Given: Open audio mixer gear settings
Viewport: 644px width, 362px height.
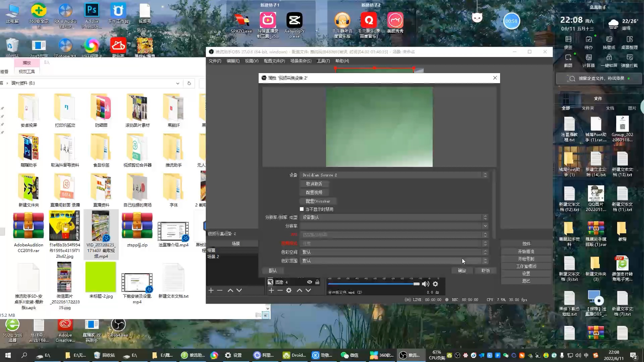Looking at the screenshot, I should (435, 284).
